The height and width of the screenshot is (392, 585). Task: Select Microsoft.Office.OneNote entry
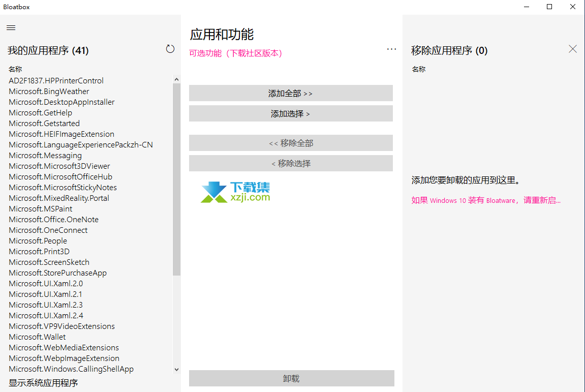pos(53,220)
